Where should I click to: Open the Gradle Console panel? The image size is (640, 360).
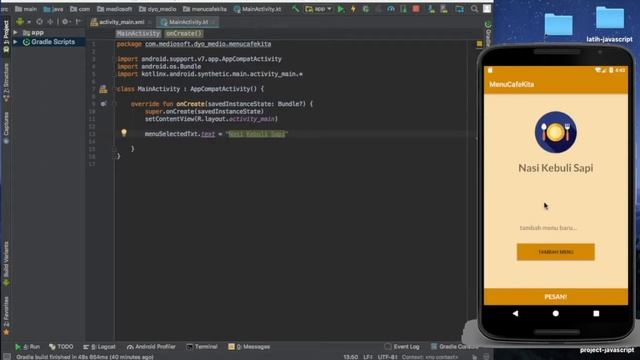click(x=454, y=347)
